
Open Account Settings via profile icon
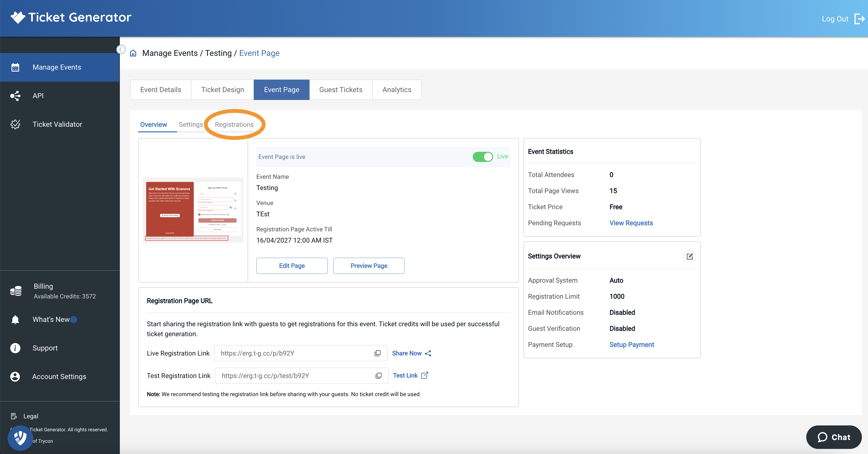click(15, 376)
